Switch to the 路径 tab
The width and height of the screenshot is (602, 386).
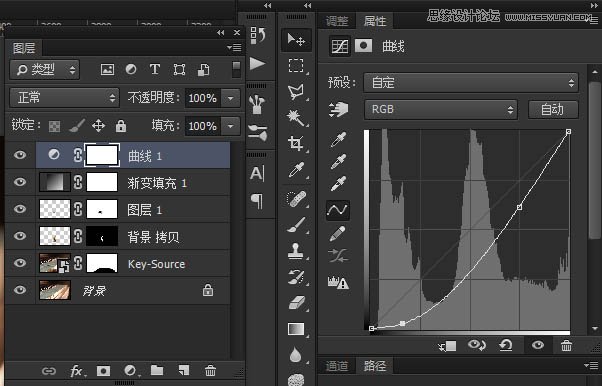pyautogui.click(x=375, y=366)
